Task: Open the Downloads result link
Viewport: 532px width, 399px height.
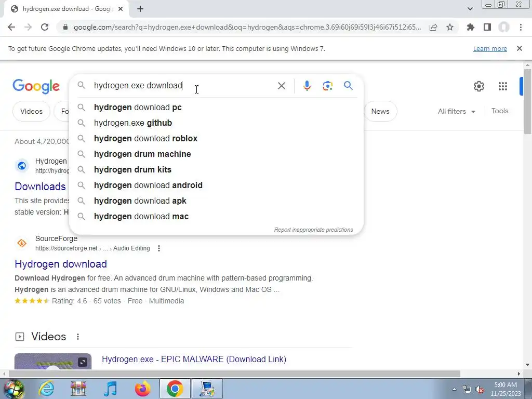Action: pyautogui.click(x=40, y=187)
